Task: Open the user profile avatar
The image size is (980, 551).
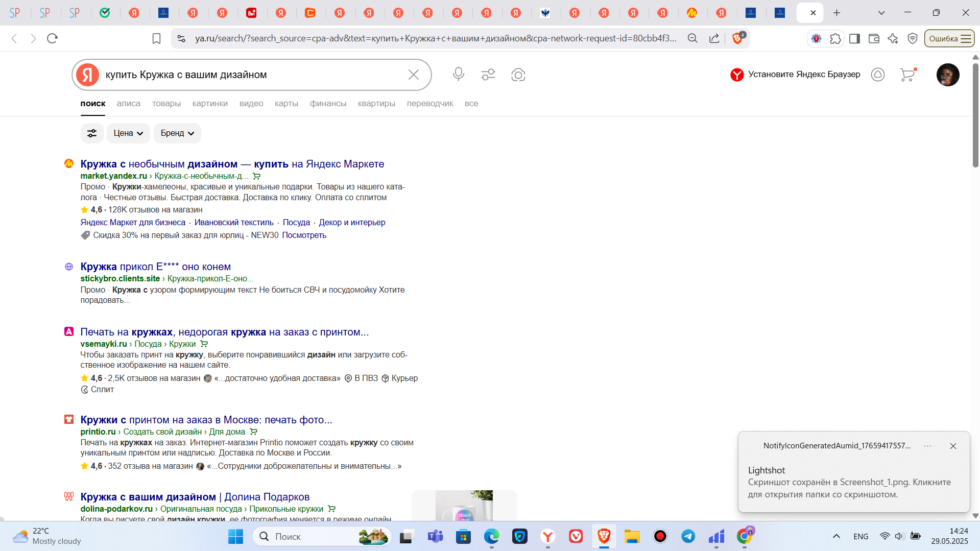Action: point(948,75)
